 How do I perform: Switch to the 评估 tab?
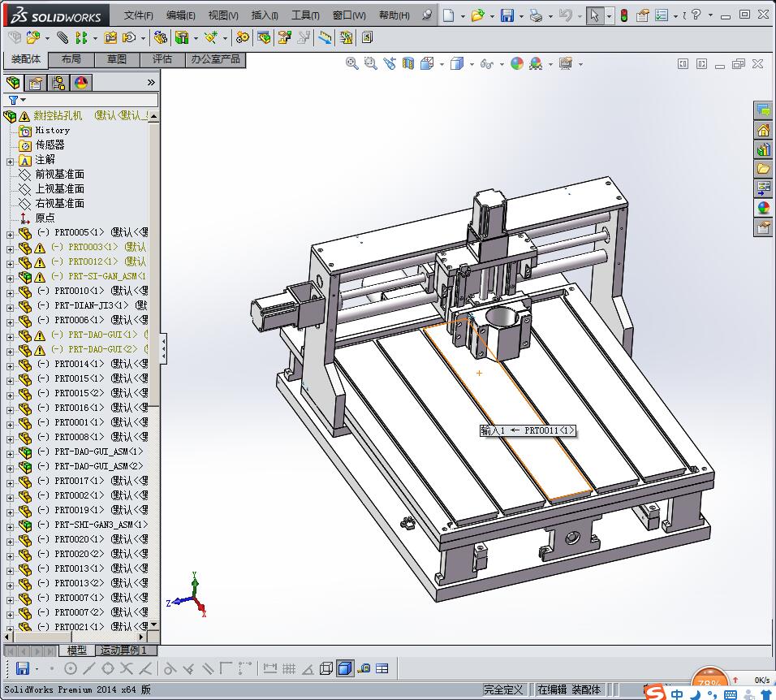pyautogui.click(x=162, y=59)
